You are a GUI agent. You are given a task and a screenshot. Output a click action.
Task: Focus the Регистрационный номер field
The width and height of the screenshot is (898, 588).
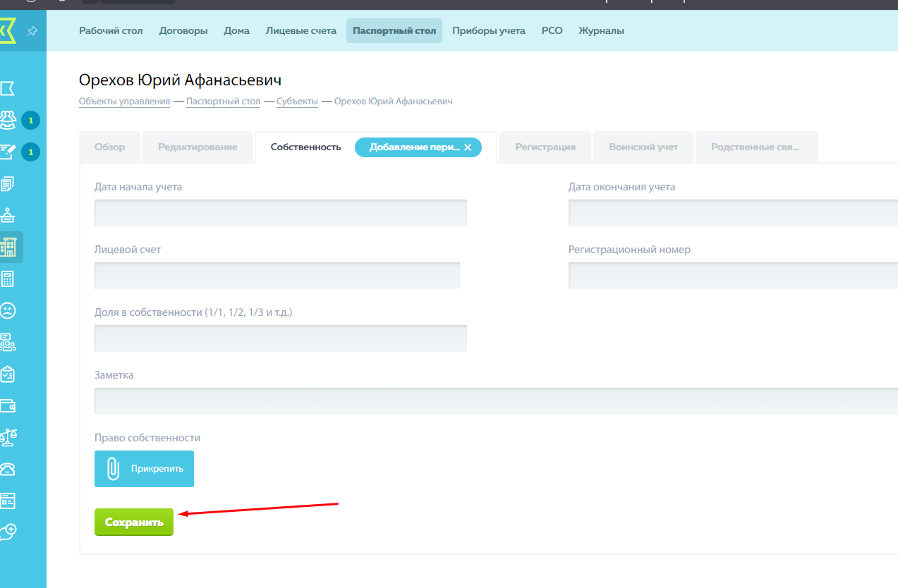pyautogui.click(x=733, y=276)
